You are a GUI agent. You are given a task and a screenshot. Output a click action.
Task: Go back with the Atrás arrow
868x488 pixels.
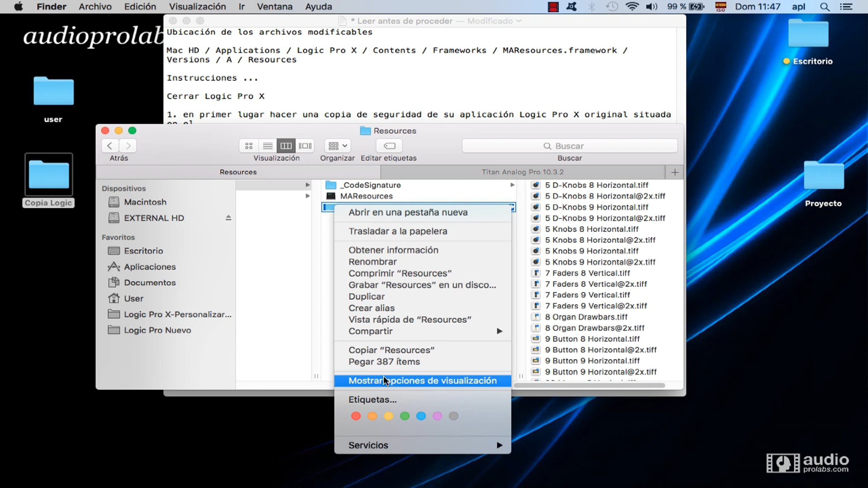pos(110,146)
